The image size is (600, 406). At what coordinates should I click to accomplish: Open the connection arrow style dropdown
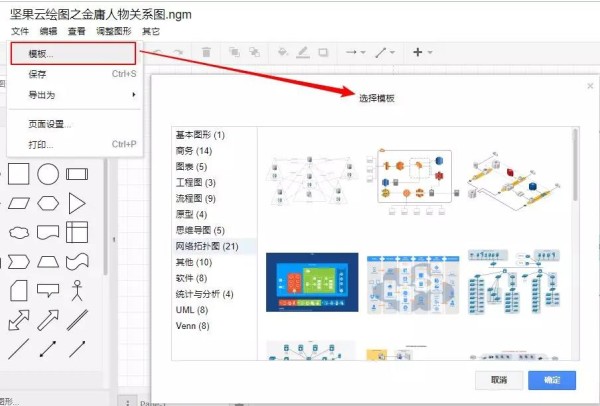tap(355, 52)
